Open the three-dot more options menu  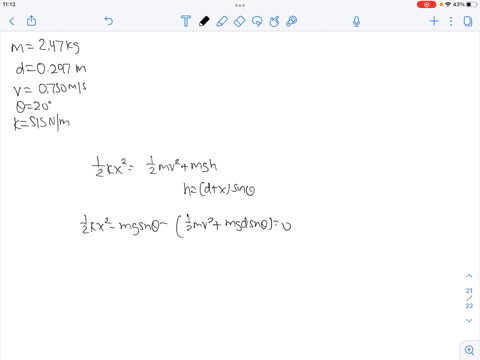(x=451, y=22)
